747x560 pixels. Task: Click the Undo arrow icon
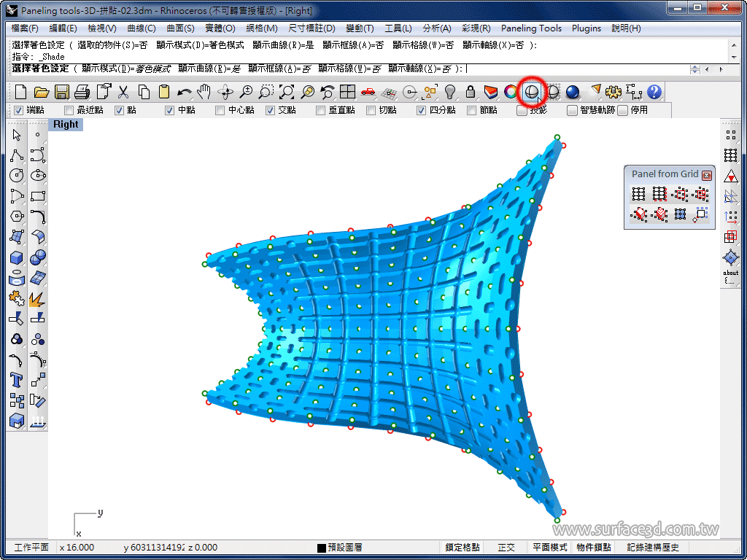coord(185,91)
